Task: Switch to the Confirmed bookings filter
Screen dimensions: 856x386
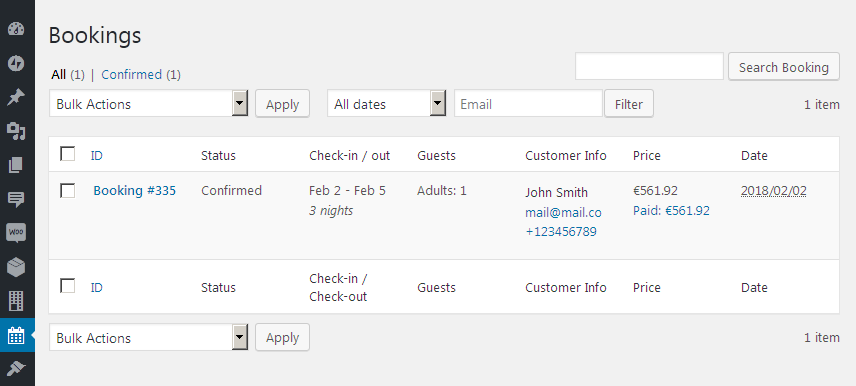Action: [x=132, y=74]
